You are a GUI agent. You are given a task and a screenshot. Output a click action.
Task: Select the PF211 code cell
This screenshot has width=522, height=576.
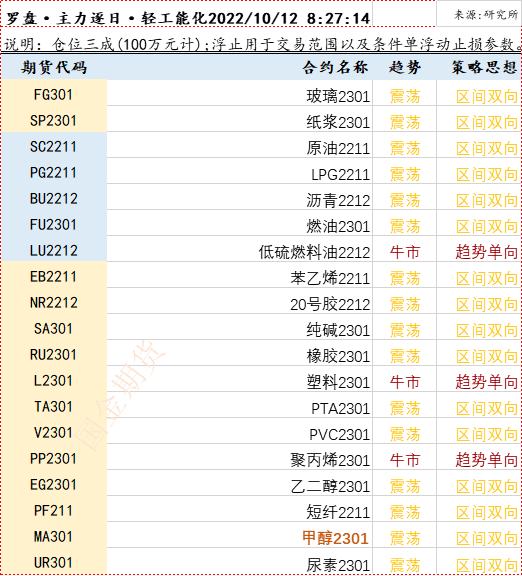click(54, 509)
